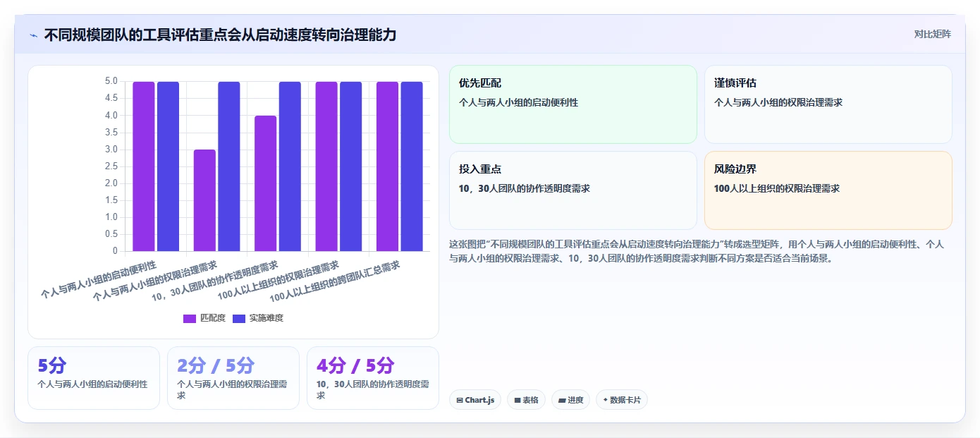Click the lightning icon beside the title
980x438 pixels.
pos(33,35)
